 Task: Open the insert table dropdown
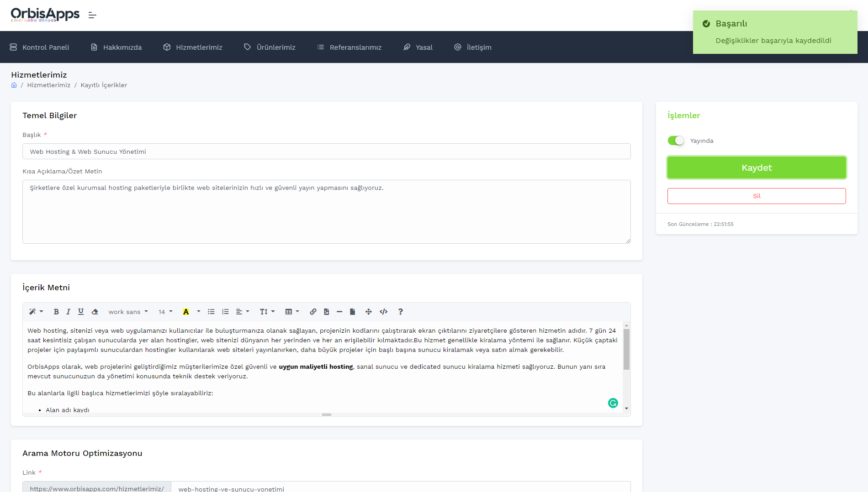(292, 312)
